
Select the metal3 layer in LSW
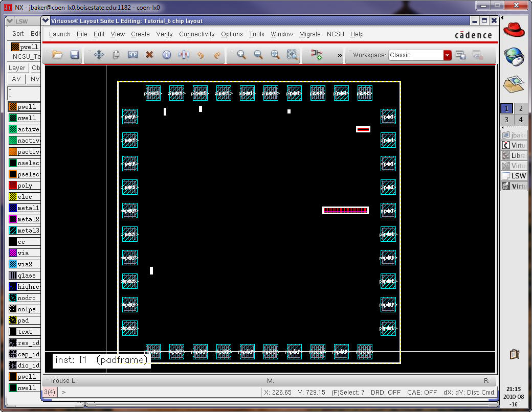pos(25,230)
